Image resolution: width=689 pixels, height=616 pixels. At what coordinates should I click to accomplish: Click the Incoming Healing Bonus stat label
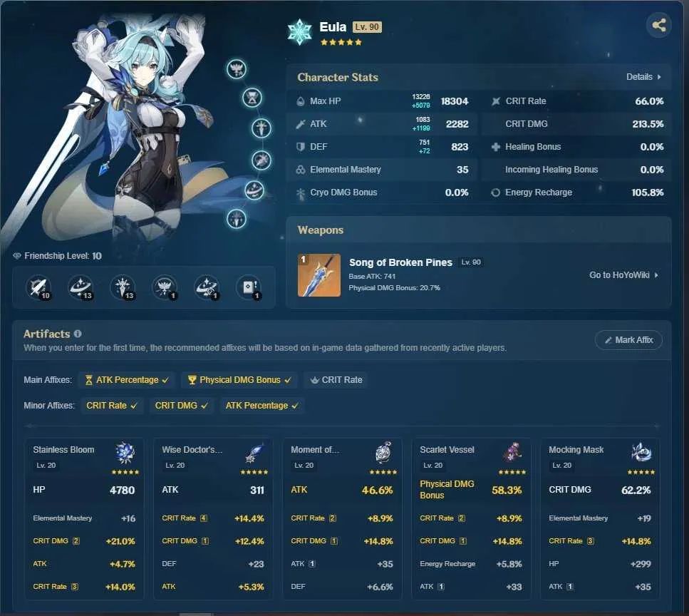(x=551, y=170)
